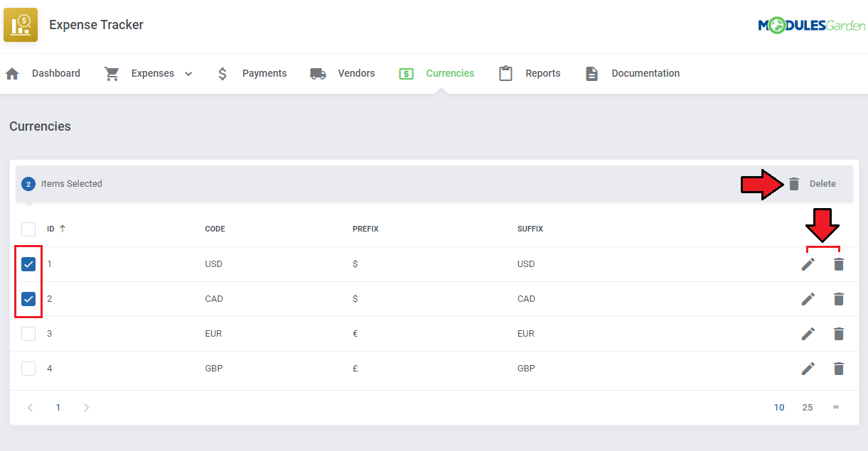Viewport: 868px width, 451px height.
Task: Click the Delete button label
Action: (x=823, y=184)
